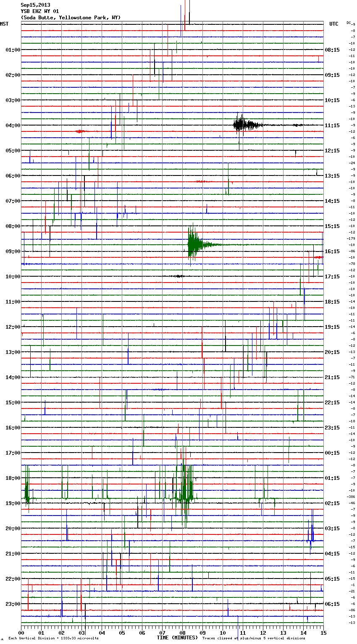The height and width of the screenshot is (644, 357).
Task: Click the MST timezone label
Action: click(x=4, y=24)
